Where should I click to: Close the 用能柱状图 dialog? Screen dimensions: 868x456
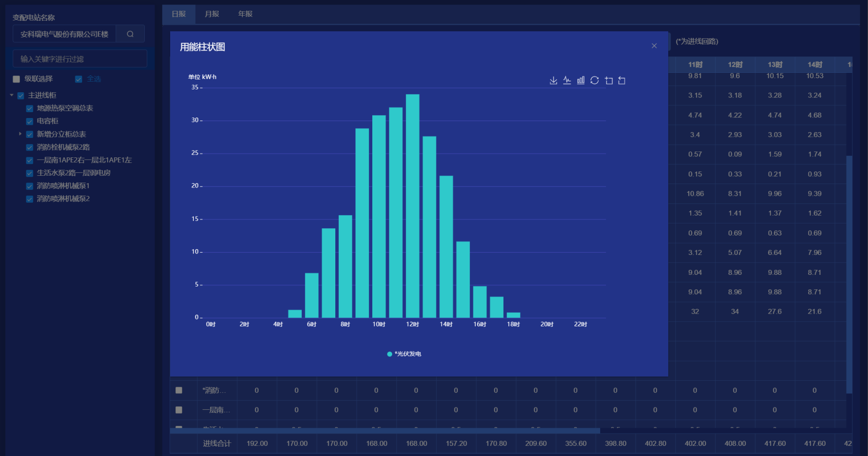pyautogui.click(x=654, y=46)
